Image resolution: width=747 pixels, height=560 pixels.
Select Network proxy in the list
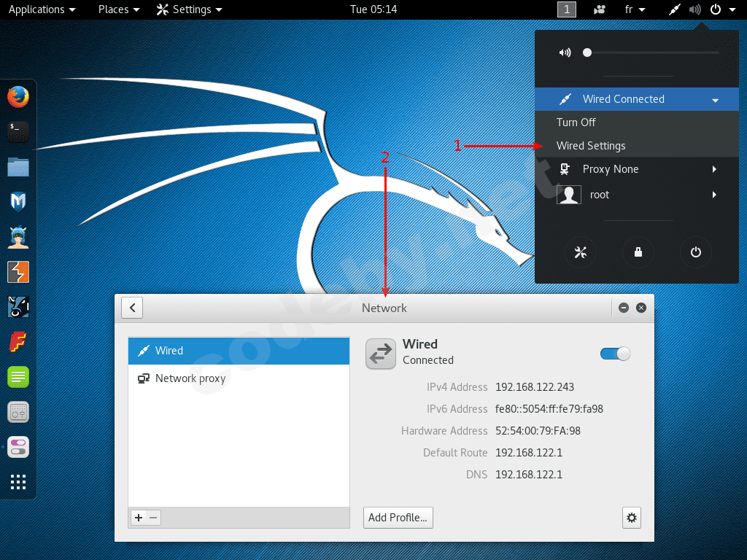click(x=239, y=378)
